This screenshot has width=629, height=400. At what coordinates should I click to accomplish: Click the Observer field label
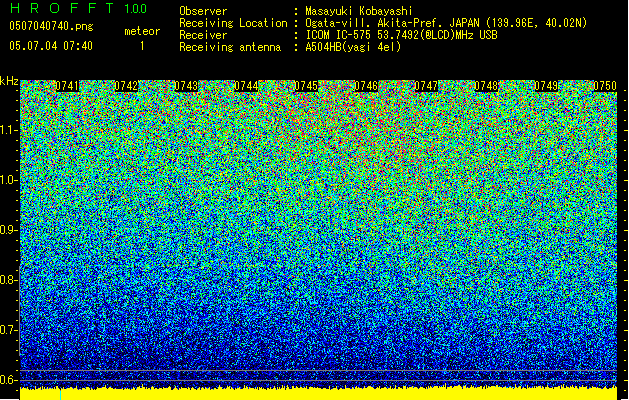tap(203, 11)
